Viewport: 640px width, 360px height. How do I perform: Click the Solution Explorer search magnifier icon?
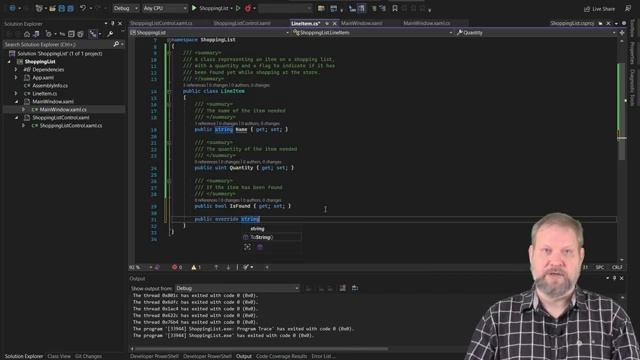click(116, 44)
